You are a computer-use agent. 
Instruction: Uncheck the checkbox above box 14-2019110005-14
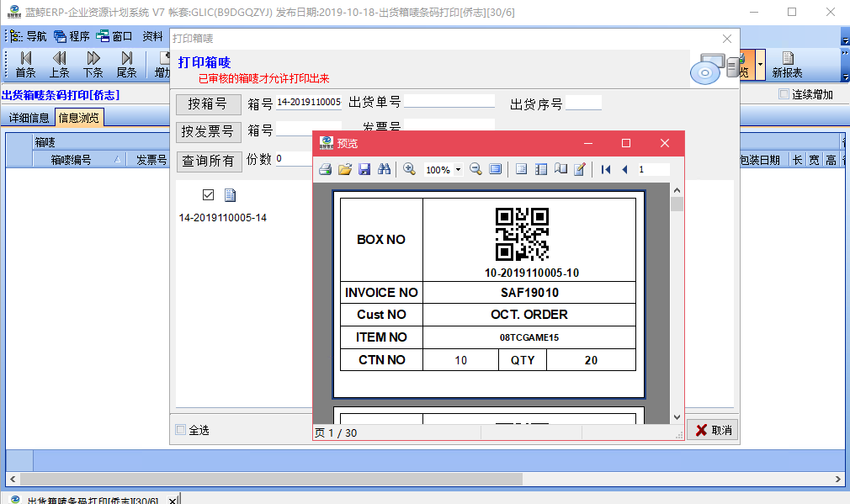[208, 194]
